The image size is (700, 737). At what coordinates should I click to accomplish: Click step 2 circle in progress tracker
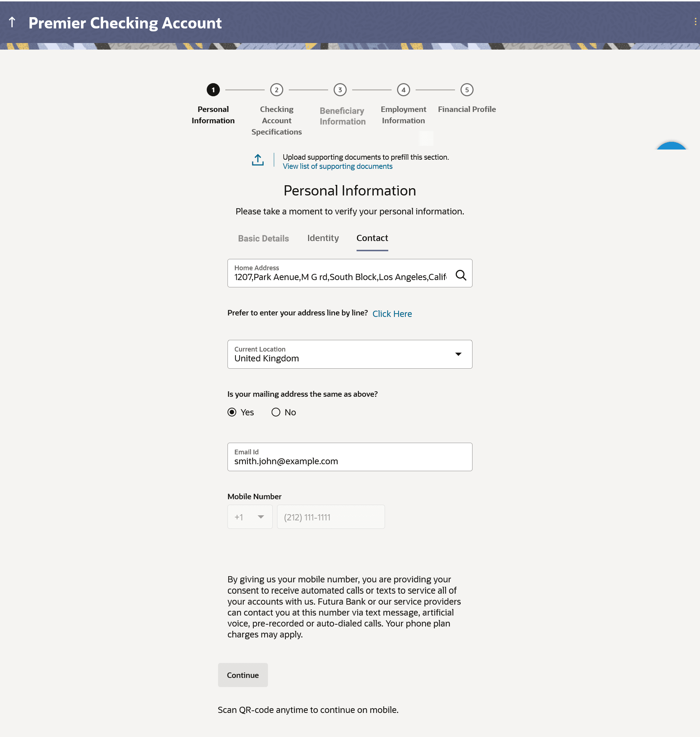(x=276, y=90)
